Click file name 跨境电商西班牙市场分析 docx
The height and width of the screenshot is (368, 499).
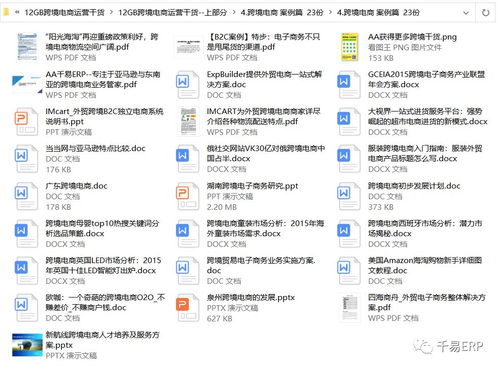pos(425,228)
